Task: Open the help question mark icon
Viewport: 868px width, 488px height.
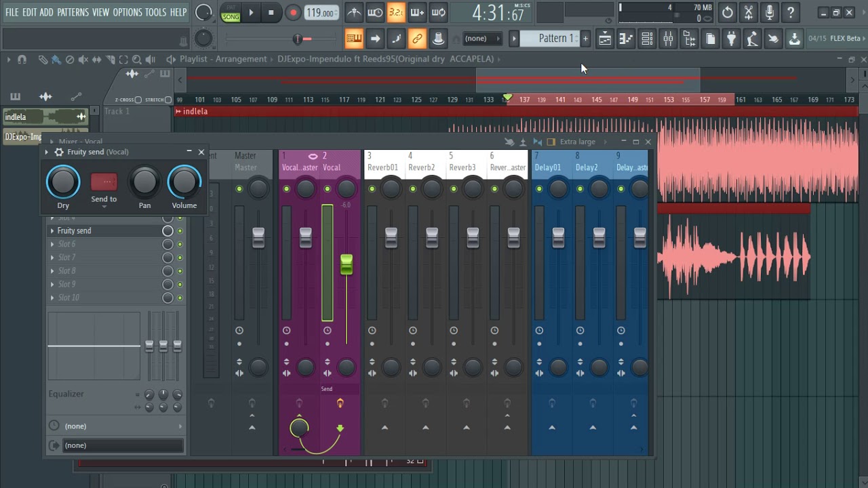Action: pyautogui.click(x=791, y=12)
